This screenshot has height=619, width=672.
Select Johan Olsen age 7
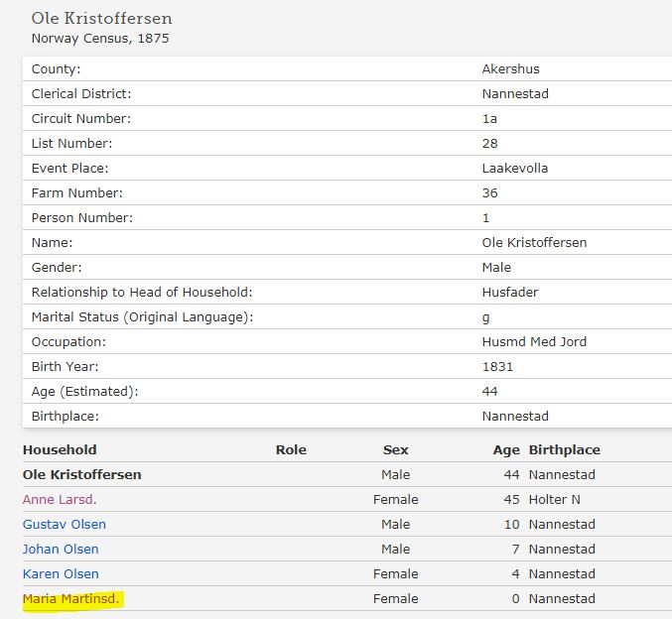[x=515, y=550]
